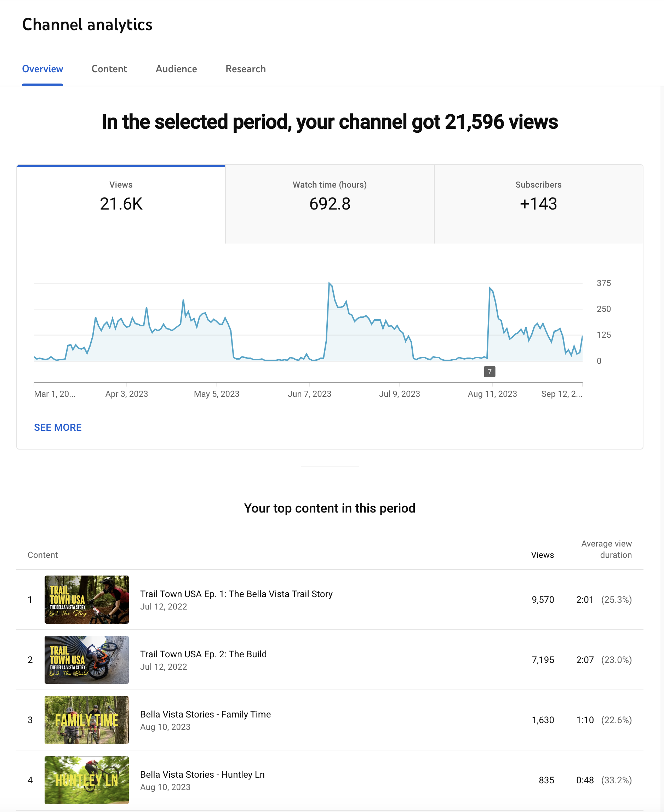The image size is (664, 812).
Task: Open 'Bella Vista Stories - Family Time' title
Action: [205, 714]
